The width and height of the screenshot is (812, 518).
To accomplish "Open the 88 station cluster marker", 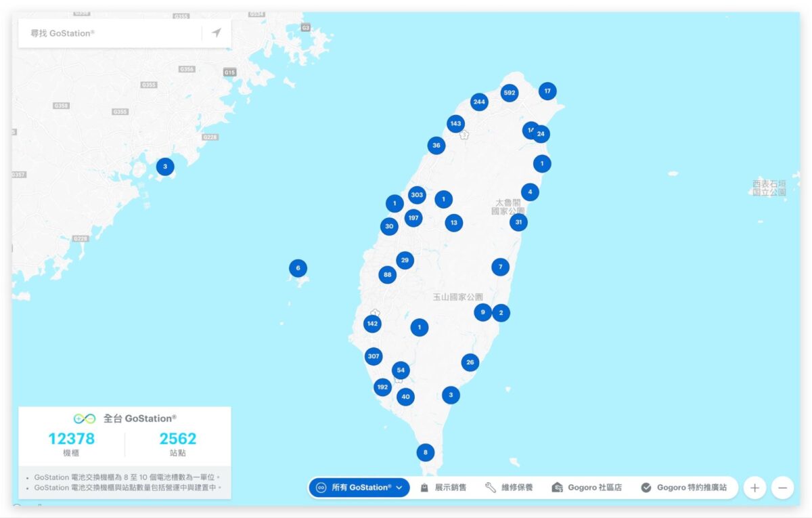I will (x=387, y=275).
